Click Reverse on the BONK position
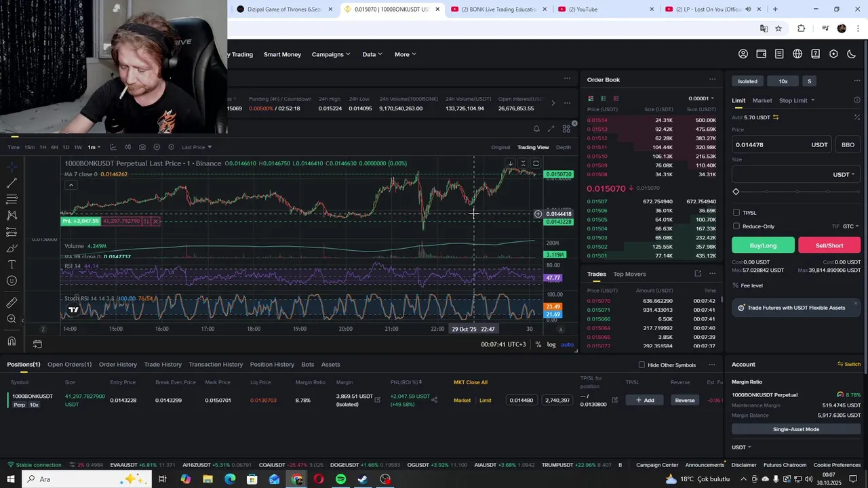This screenshot has width=868, height=488. tap(684, 400)
